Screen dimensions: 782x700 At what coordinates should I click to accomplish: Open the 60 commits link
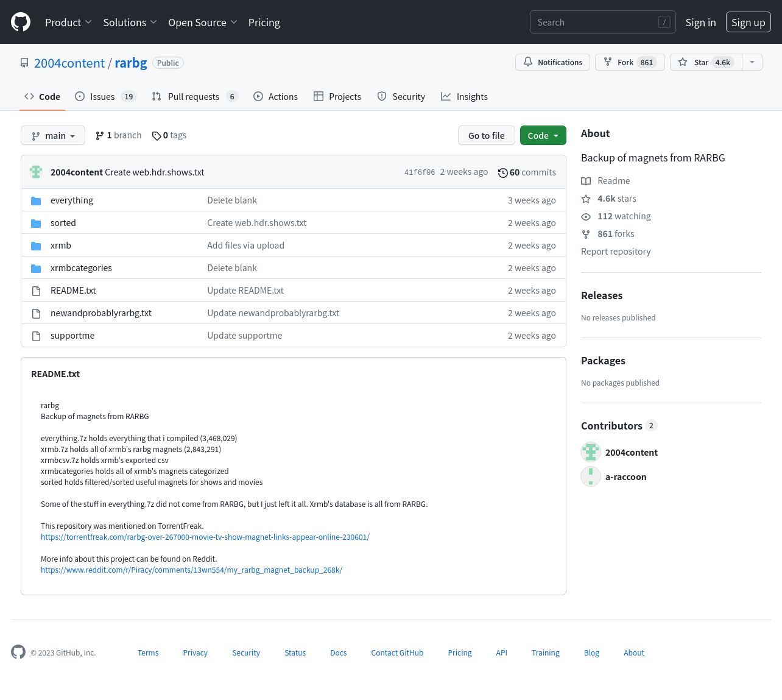coord(527,172)
